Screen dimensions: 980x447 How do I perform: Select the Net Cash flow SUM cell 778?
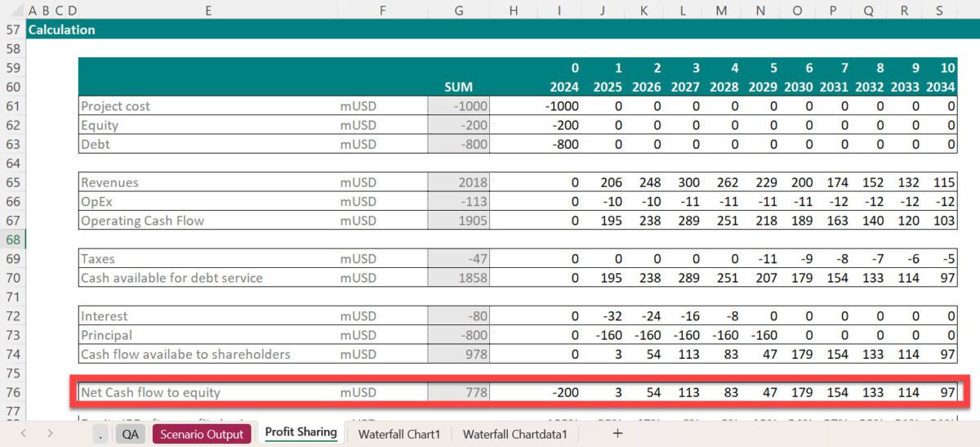click(458, 392)
